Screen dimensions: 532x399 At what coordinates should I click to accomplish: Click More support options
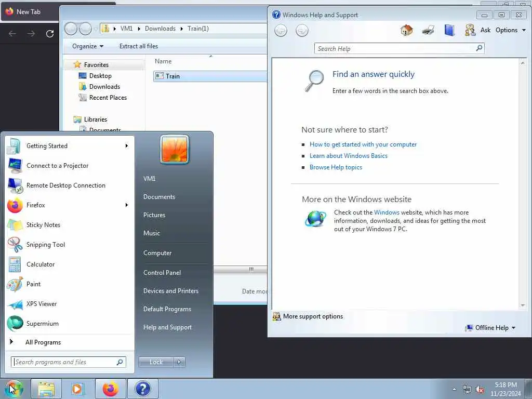click(x=308, y=316)
